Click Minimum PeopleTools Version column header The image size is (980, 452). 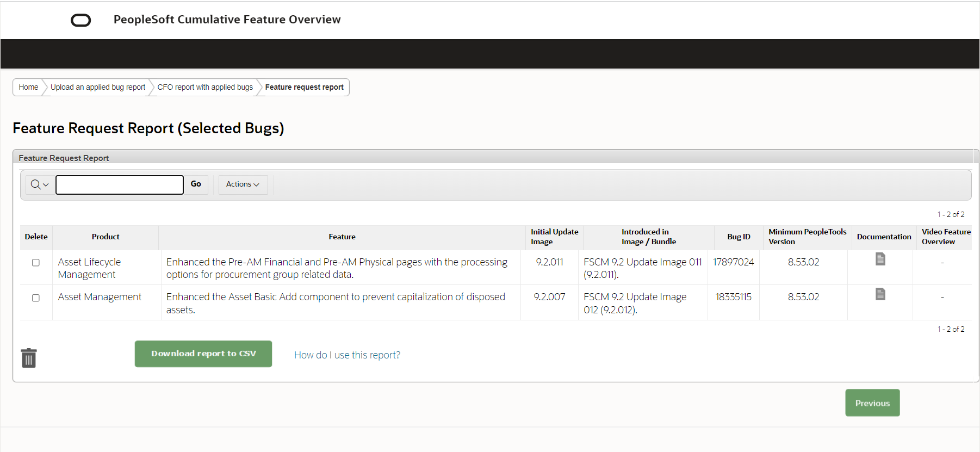807,237
